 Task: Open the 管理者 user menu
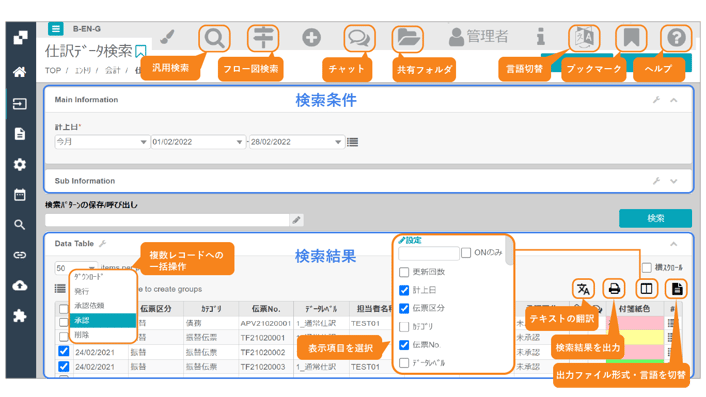click(x=479, y=37)
